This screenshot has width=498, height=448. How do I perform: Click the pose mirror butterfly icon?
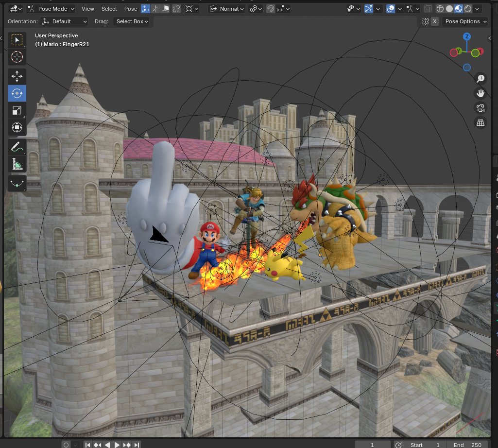click(425, 21)
